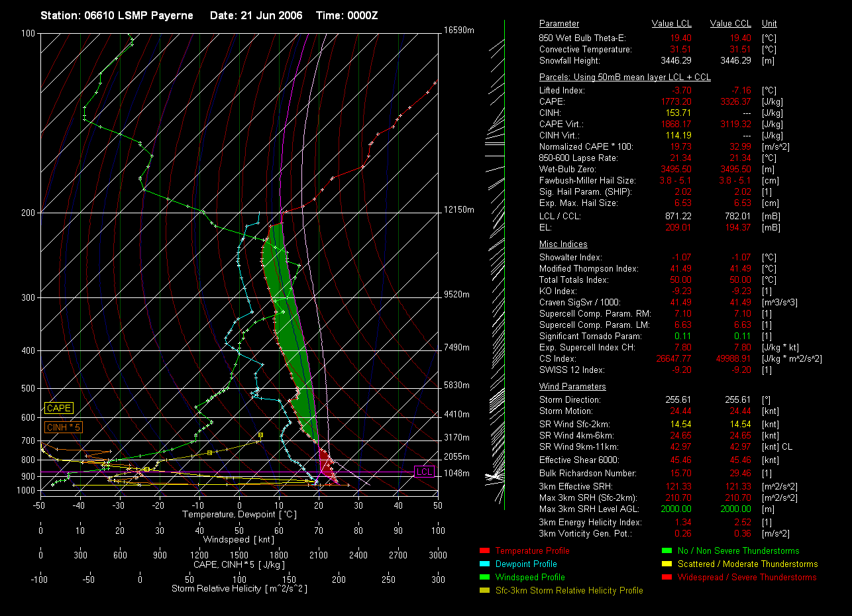This screenshot has width=852, height=616.
Task: Click the cyan Dewpoint Profile legend swatch
Action: [484, 564]
